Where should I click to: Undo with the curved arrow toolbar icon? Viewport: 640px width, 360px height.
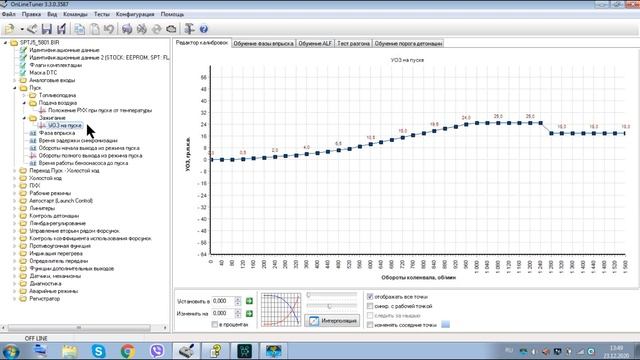pyautogui.click(x=109, y=29)
